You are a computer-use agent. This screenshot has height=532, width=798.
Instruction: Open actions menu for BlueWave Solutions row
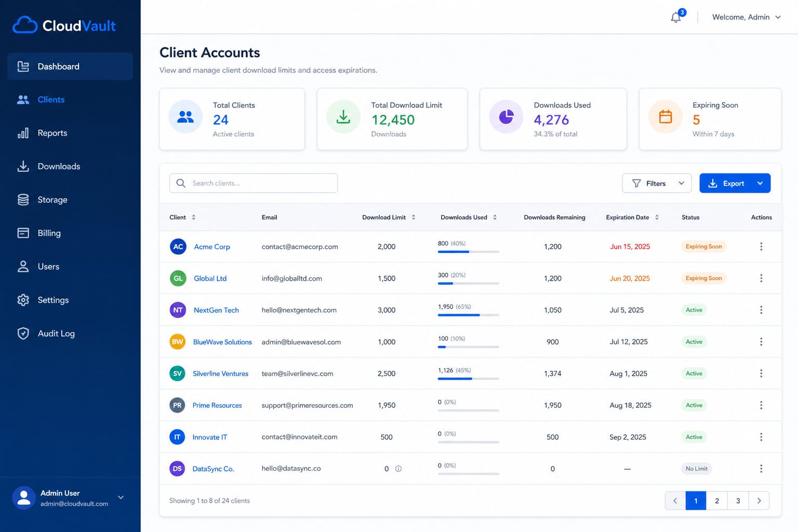[761, 341]
